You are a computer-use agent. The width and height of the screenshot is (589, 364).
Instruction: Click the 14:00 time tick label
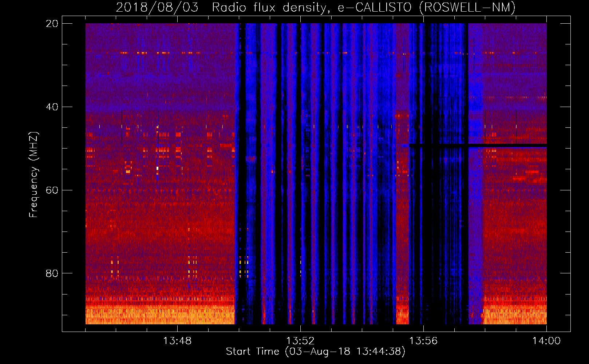546,341
